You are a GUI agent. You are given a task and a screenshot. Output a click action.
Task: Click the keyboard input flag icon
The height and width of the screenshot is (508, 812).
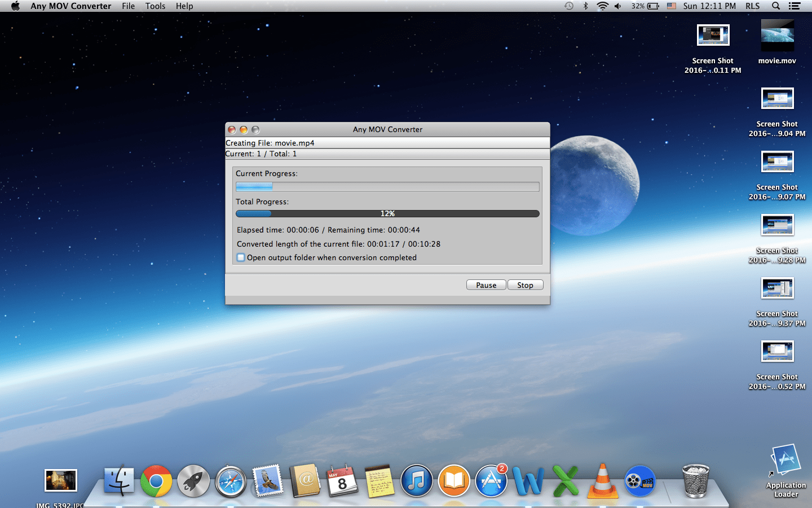coord(672,6)
